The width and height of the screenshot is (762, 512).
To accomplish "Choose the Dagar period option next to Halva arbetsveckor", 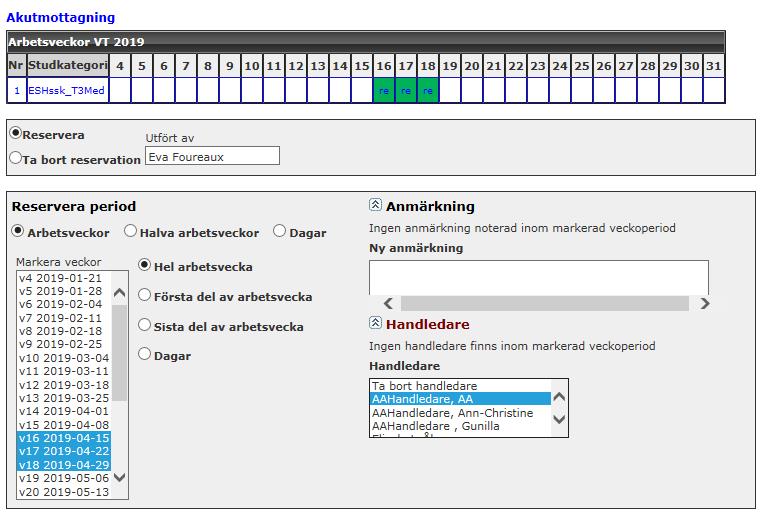I will [279, 231].
